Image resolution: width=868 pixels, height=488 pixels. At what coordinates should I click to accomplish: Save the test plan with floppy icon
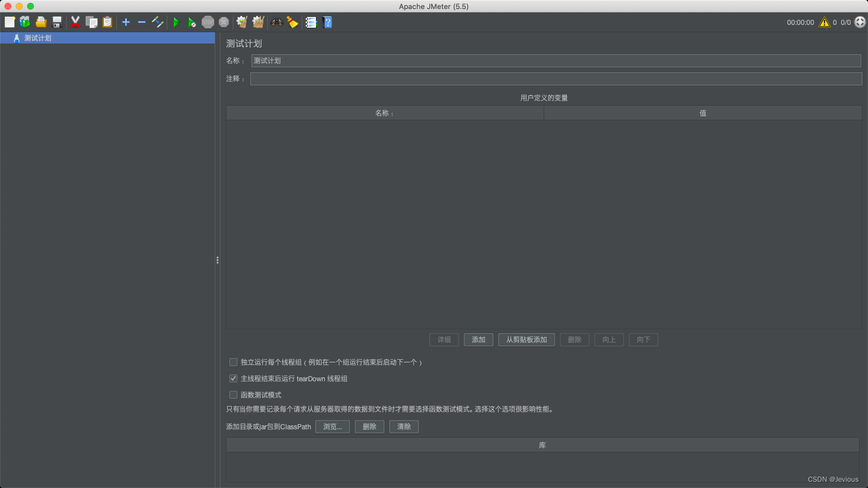[57, 22]
